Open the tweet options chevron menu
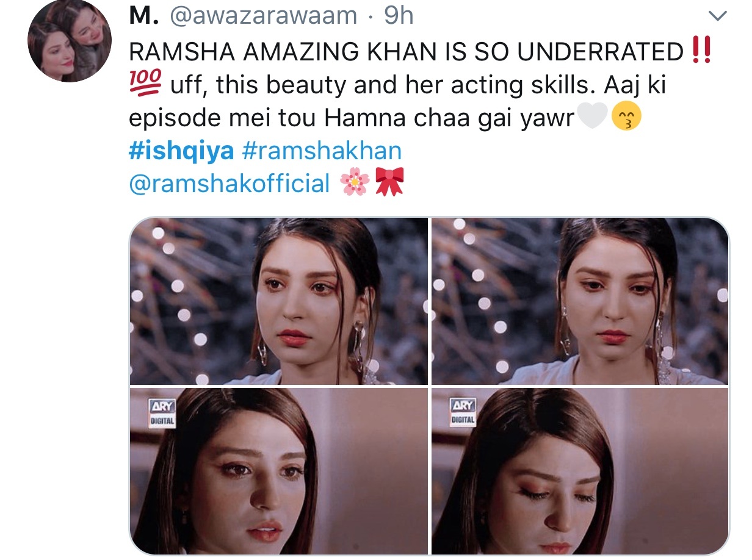 (x=719, y=16)
